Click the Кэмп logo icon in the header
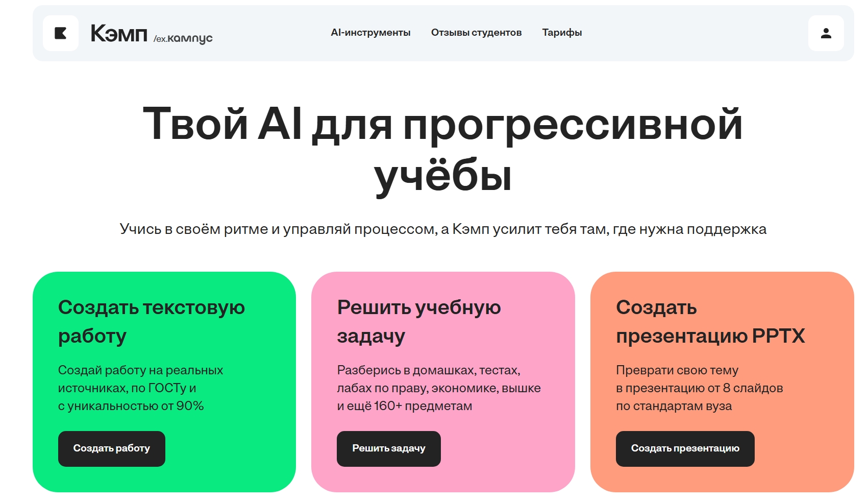The width and height of the screenshot is (868, 501). tap(61, 33)
